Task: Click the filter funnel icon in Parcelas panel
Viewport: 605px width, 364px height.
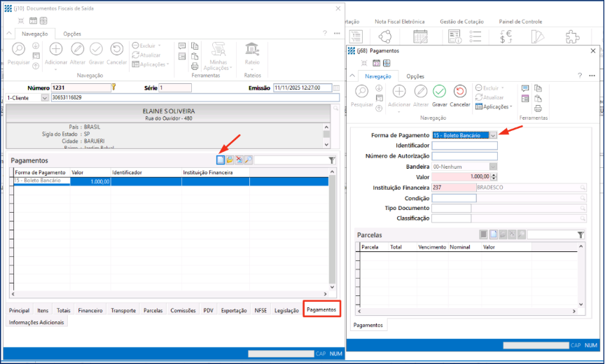Action: click(x=580, y=234)
